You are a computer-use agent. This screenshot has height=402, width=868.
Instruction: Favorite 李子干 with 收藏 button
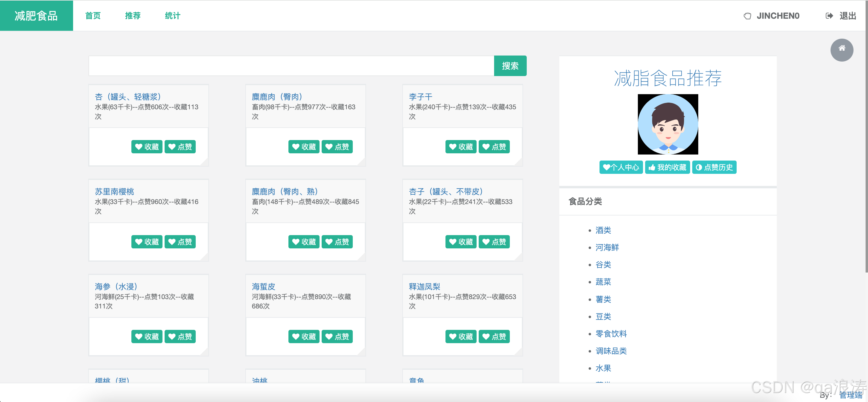coord(461,147)
